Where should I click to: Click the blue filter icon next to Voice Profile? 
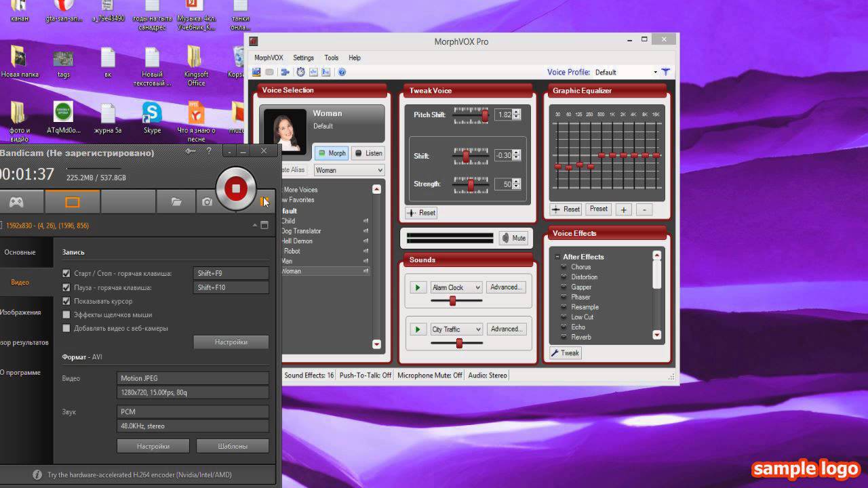[x=666, y=72]
